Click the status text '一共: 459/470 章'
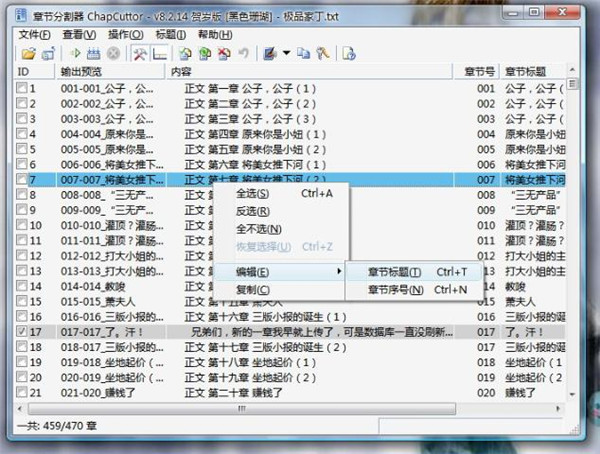Viewport: 600px width, 454px height. [x=57, y=425]
